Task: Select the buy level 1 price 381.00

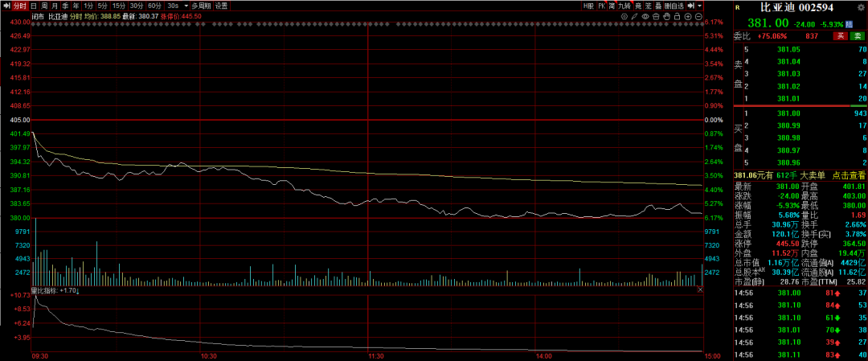Action: coord(789,113)
